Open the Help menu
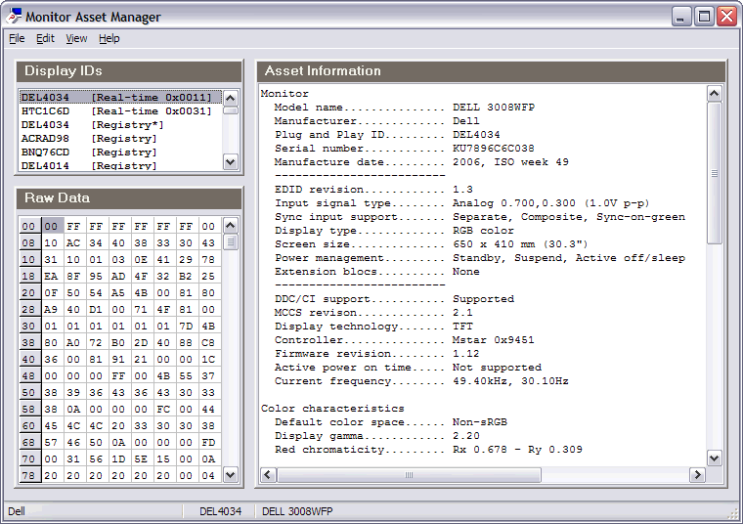The height and width of the screenshot is (524, 743). coord(109,38)
